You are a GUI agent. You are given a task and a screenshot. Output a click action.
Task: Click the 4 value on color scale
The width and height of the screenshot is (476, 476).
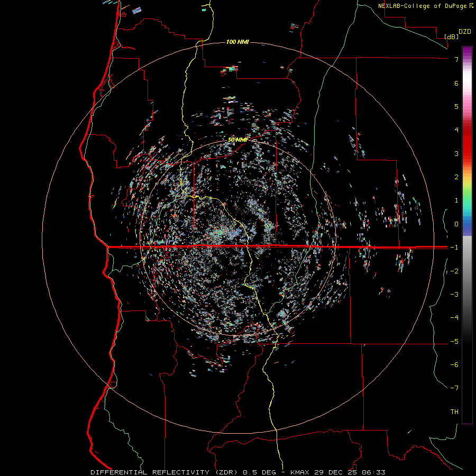pos(456,130)
